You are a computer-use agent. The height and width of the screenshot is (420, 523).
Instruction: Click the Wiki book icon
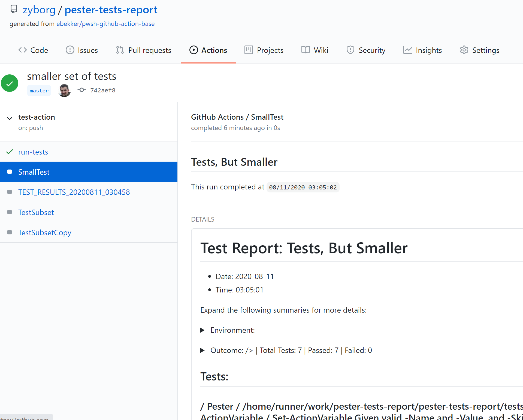pyautogui.click(x=306, y=50)
